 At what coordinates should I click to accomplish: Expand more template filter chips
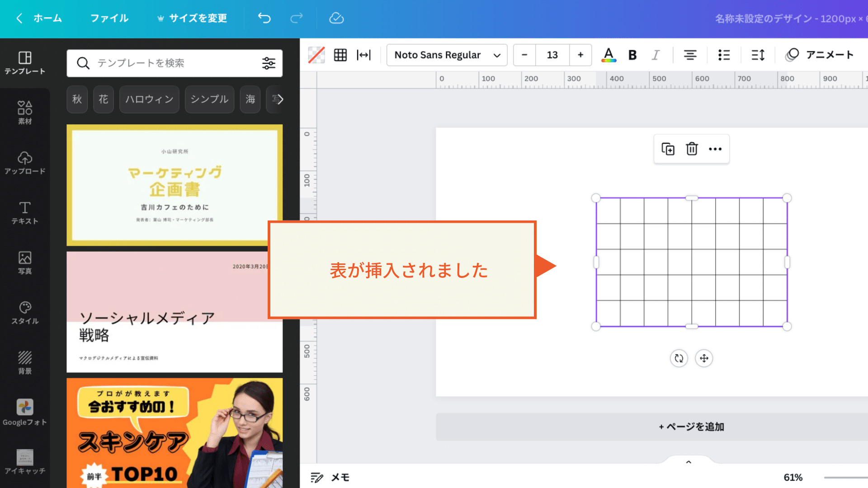pos(279,99)
